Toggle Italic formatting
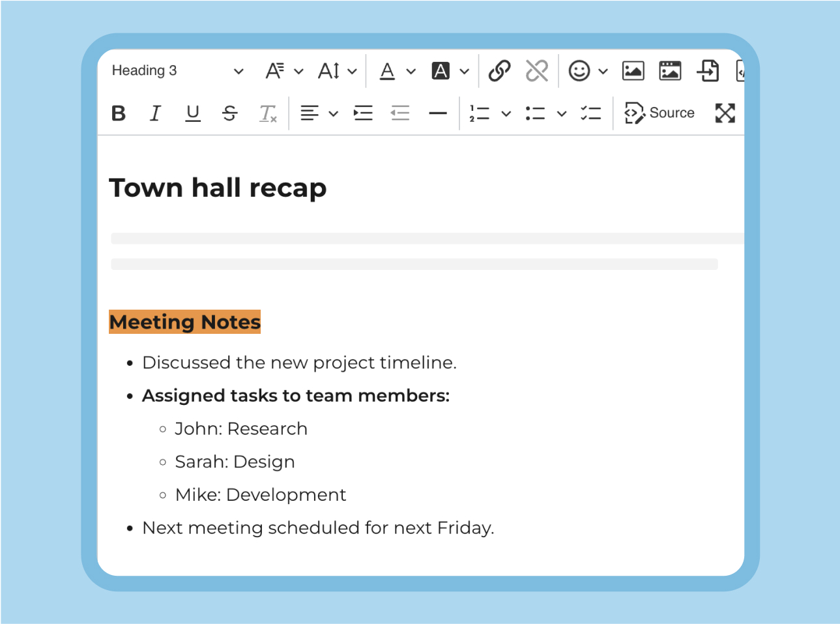840x624 pixels. [x=155, y=113]
